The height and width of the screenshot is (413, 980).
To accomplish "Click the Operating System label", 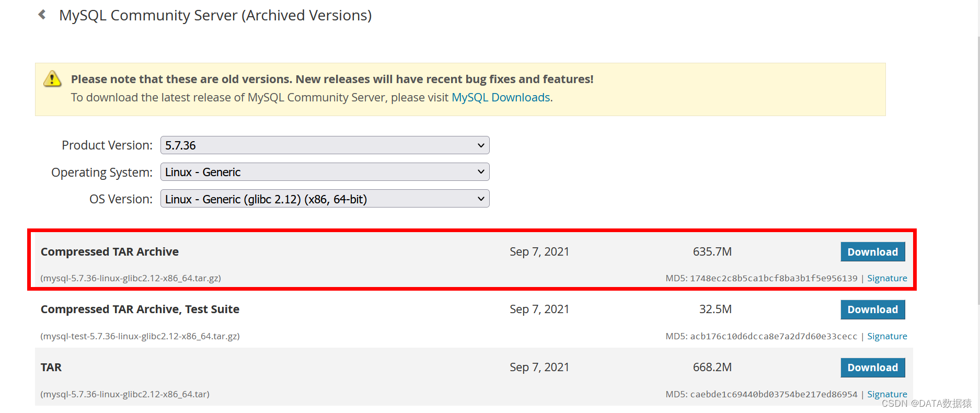I will pyautogui.click(x=102, y=173).
